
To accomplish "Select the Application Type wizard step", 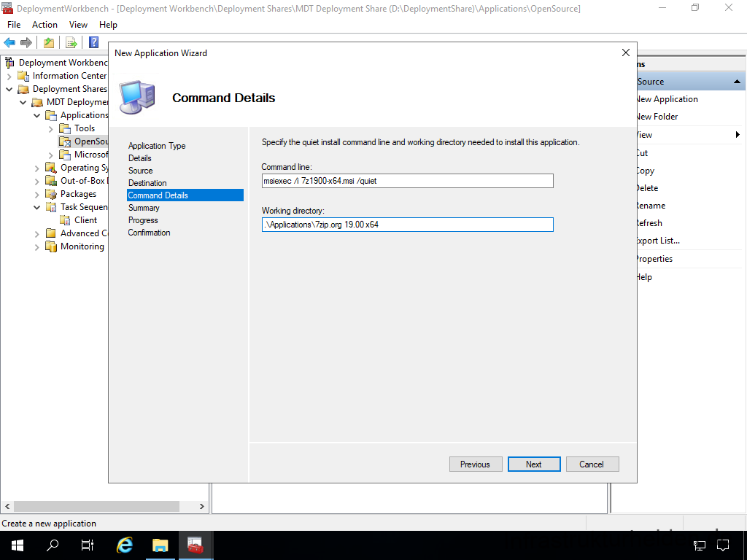I will [157, 146].
